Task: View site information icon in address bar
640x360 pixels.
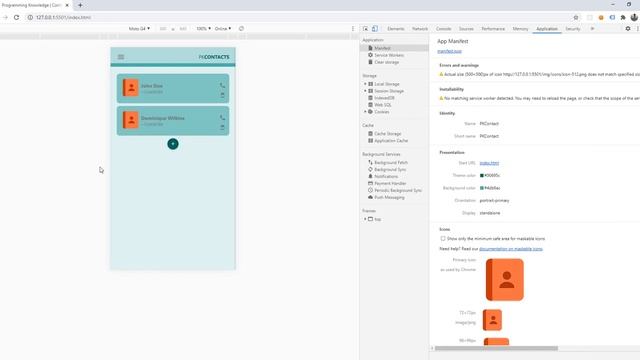Action: (x=30, y=17)
